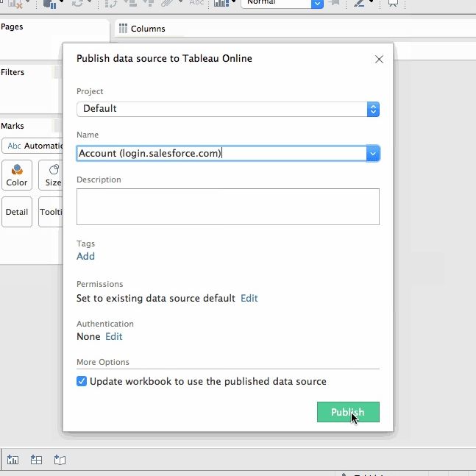Open the Size marks card
This screenshot has height=476, width=476.
[51, 175]
